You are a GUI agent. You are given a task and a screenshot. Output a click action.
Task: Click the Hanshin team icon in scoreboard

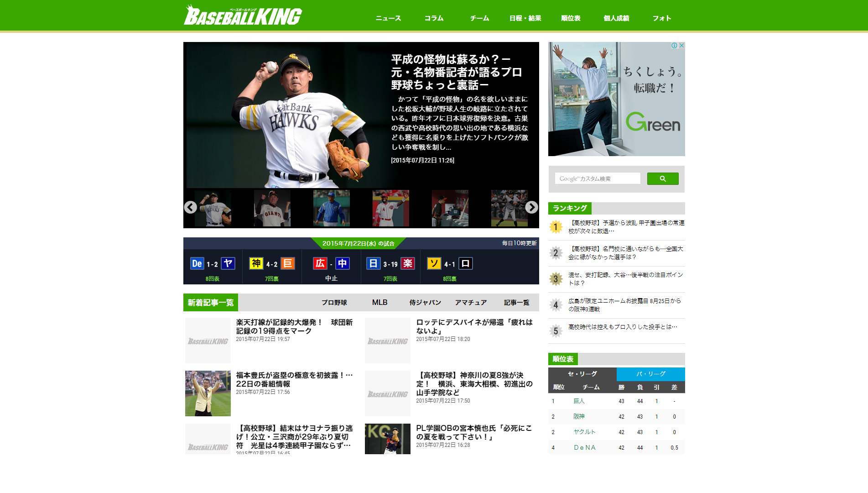click(x=256, y=263)
